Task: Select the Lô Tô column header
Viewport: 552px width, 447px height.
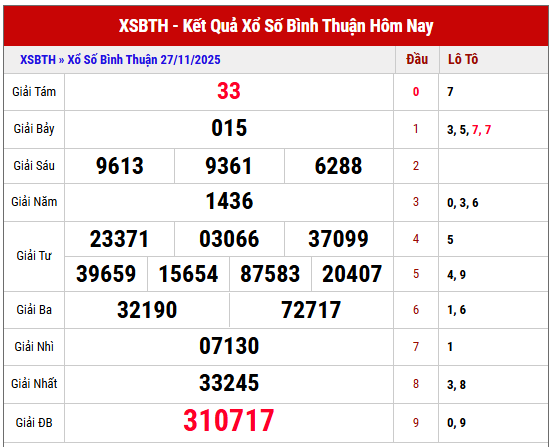Action: (x=463, y=59)
